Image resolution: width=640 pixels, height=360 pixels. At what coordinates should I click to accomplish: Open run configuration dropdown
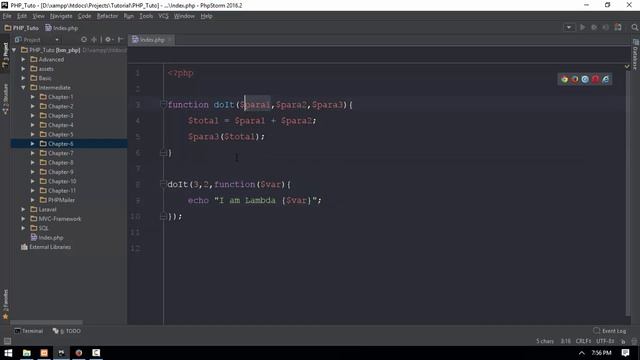point(569,27)
